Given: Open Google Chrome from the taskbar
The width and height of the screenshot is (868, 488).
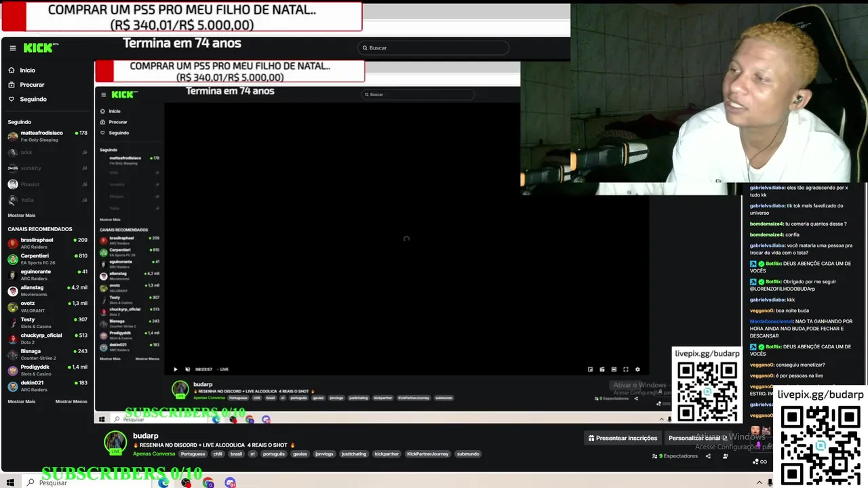Looking at the screenshot, I should [x=208, y=483].
